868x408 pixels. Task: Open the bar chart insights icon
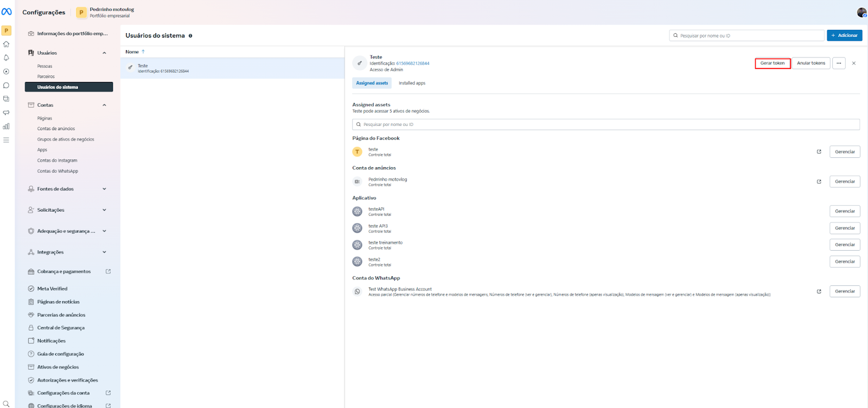(6, 126)
